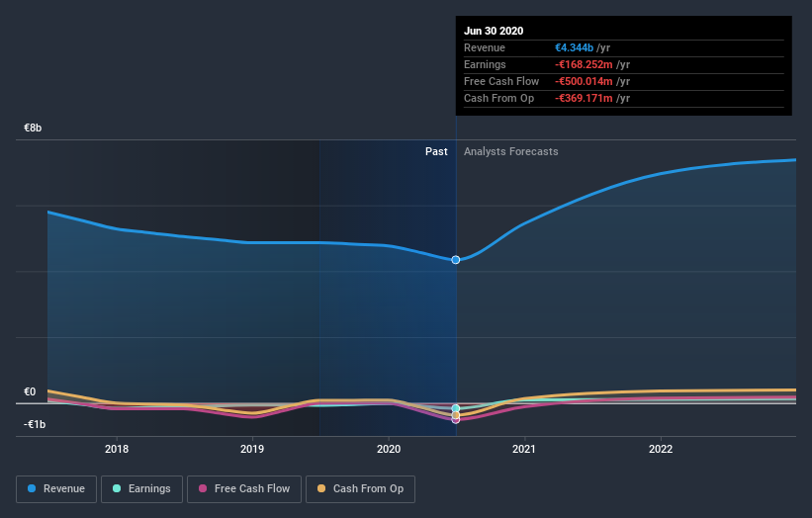Click the €0 y-axis label
Image resolution: width=812 pixels, height=518 pixels.
30,391
